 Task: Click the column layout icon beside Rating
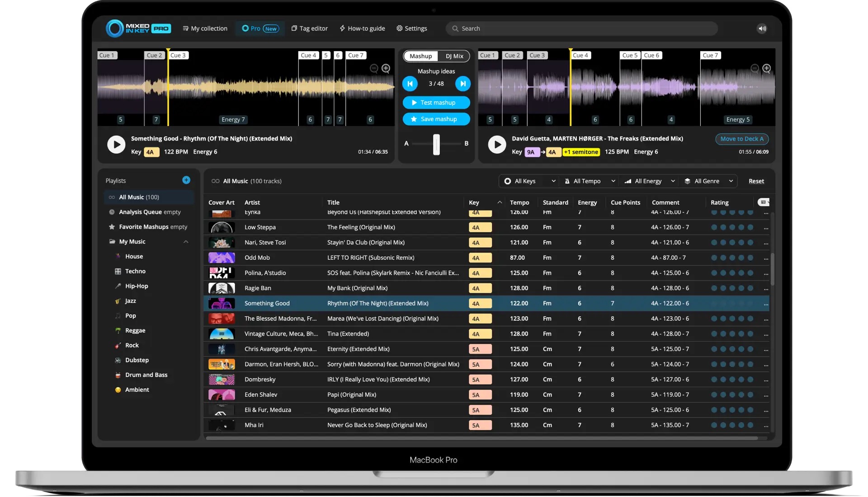click(763, 202)
